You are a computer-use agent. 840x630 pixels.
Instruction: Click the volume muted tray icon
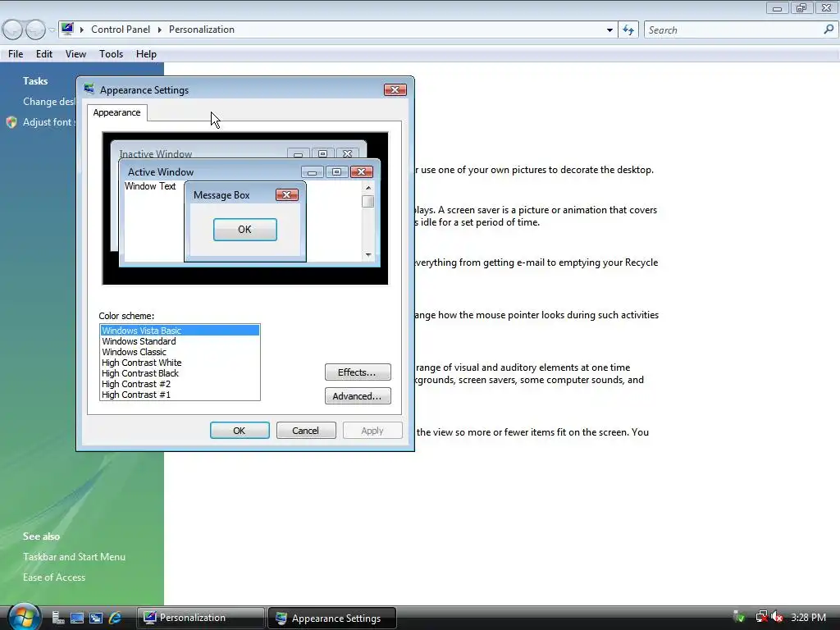click(x=778, y=618)
